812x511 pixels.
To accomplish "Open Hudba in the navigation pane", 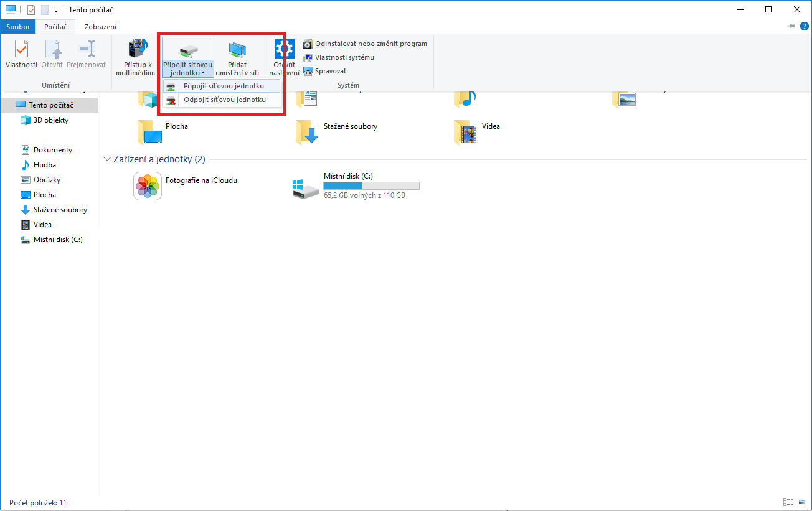I will point(45,165).
